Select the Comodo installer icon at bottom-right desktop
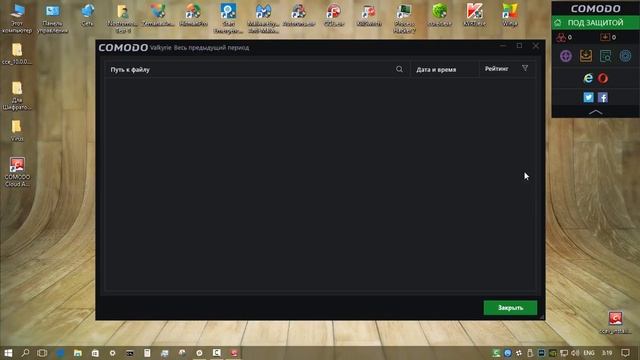The width and height of the screenshot is (640, 360). click(x=615, y=322)
